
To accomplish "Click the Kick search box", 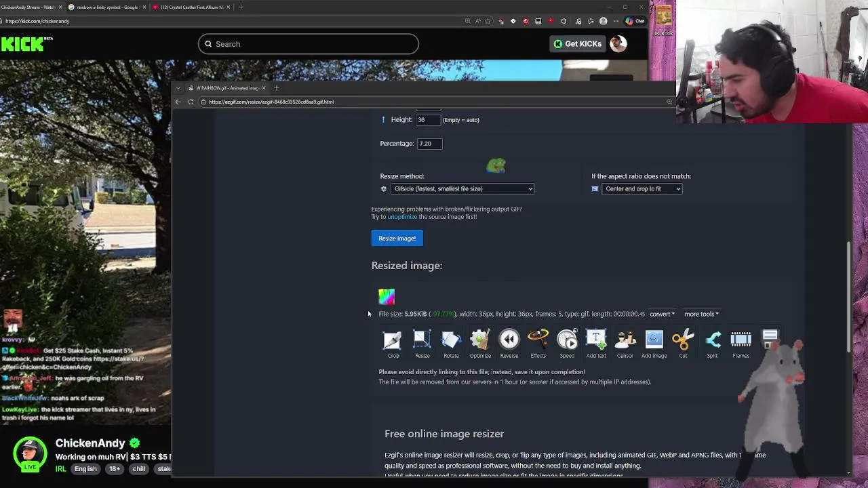I will tap(309, 44).
